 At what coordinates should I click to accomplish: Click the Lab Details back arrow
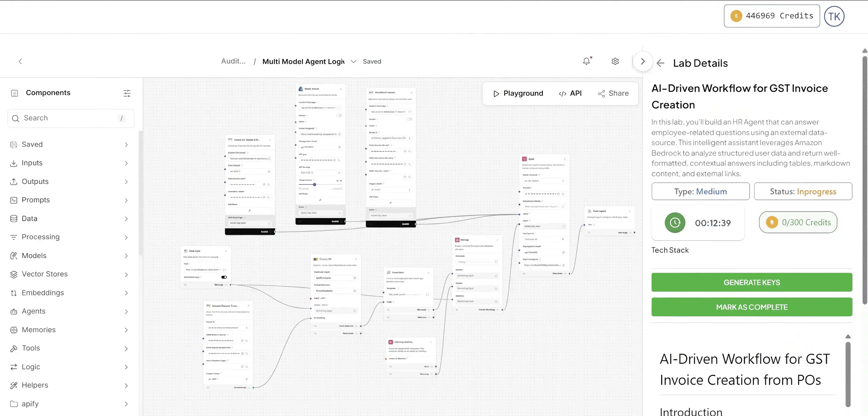coord(660,63)
